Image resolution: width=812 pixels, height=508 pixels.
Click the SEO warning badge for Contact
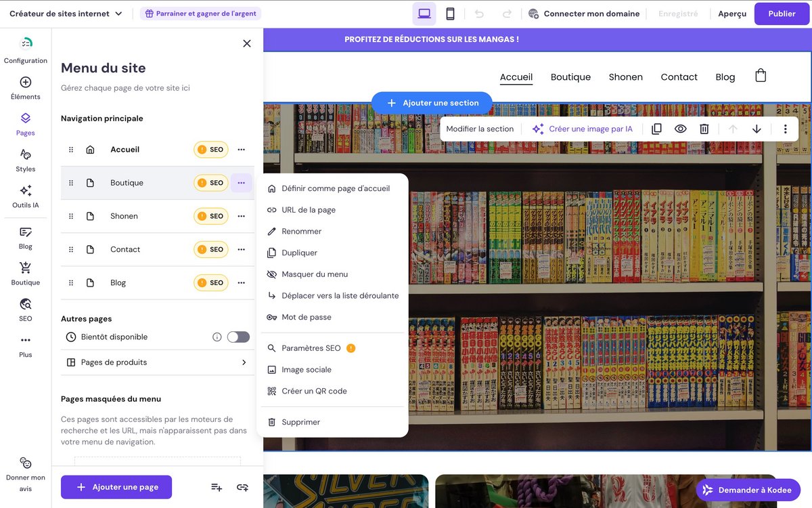(x=211, y=249)
